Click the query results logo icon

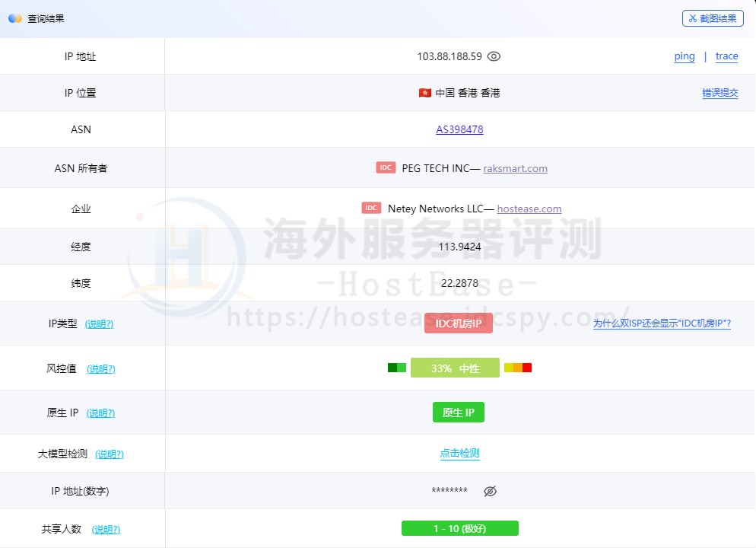15,18
